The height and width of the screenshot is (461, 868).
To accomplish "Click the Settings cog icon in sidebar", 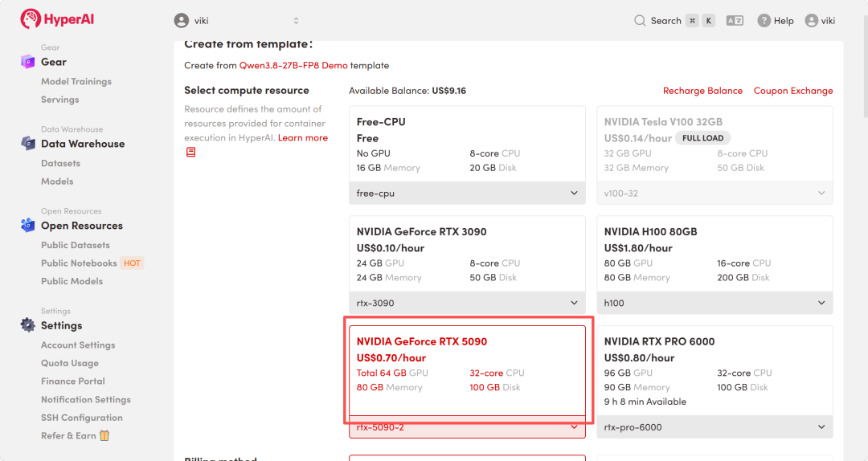I will (x=27, y=324).
